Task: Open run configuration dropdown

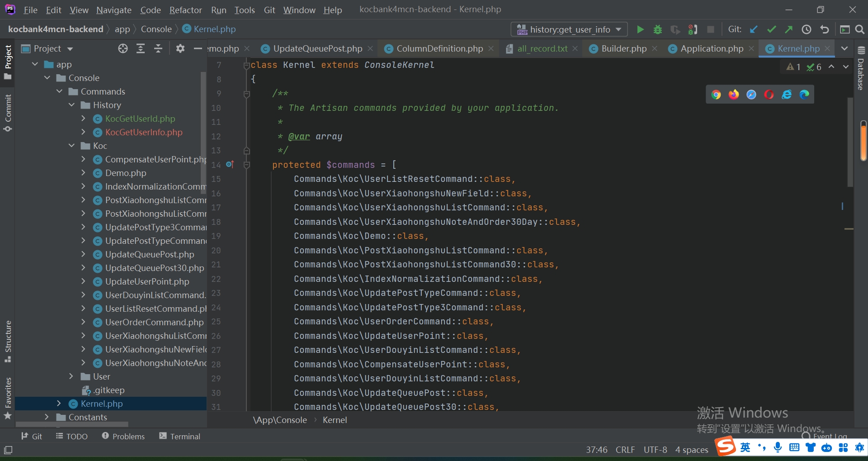Action: point(569,29)
